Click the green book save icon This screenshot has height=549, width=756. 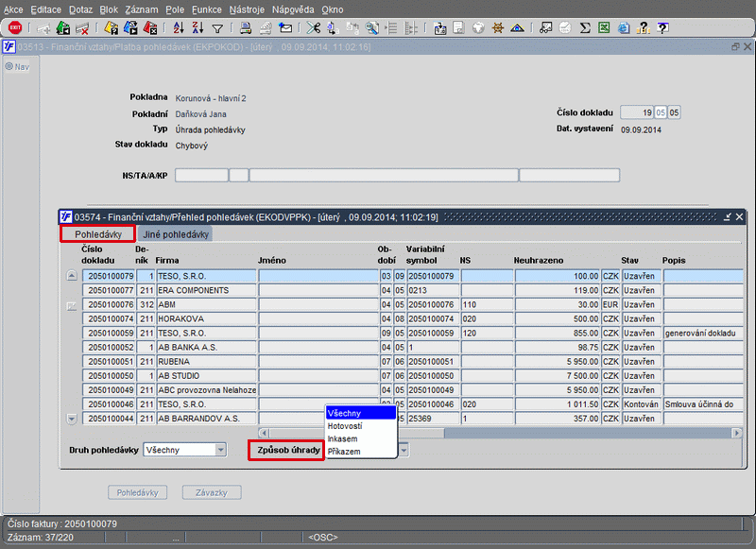[62, 28]
